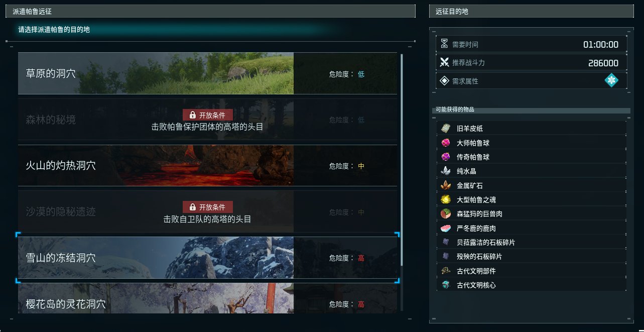The image size is (644, 332).
Task: Click the 贝菈露洁的石板碎片 item row
Action: 532,242
